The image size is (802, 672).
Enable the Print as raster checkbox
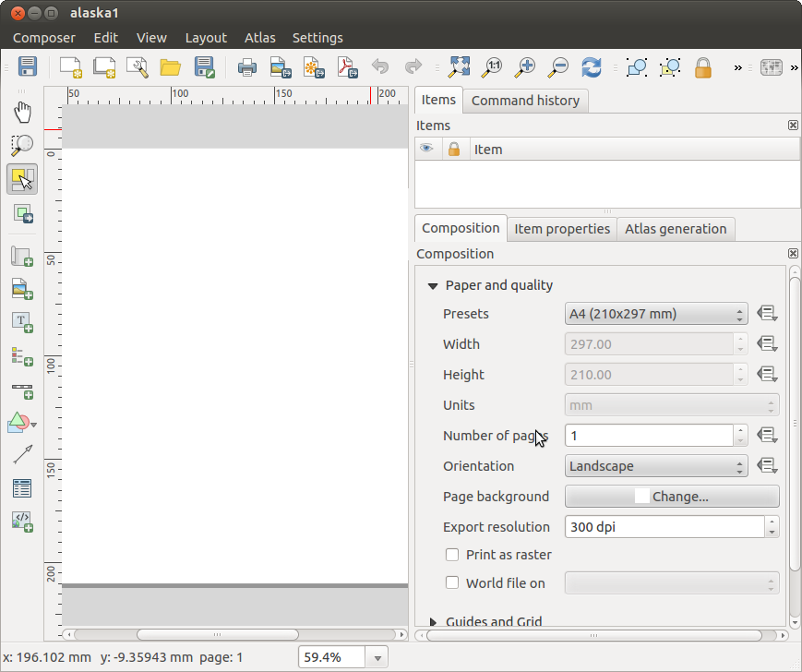click(x=452, y=555)
